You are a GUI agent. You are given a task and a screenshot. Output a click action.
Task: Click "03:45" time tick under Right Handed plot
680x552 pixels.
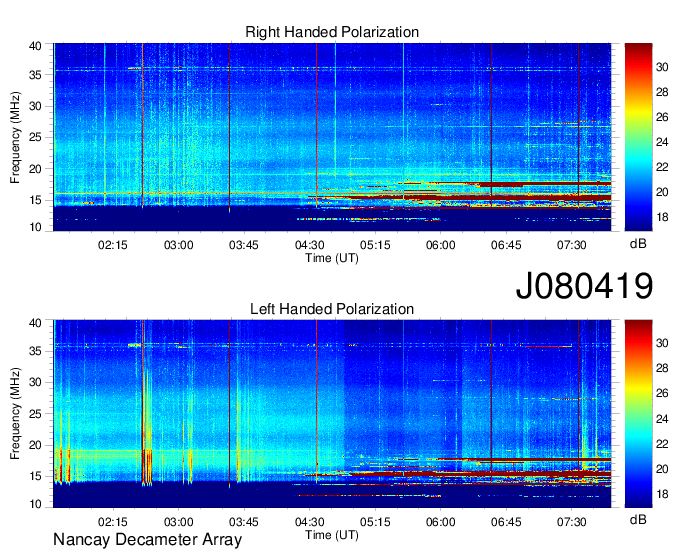pos(244,245)
